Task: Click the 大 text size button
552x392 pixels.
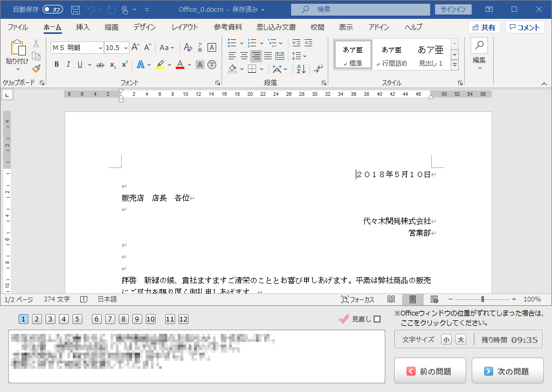Action: (461, 340)
